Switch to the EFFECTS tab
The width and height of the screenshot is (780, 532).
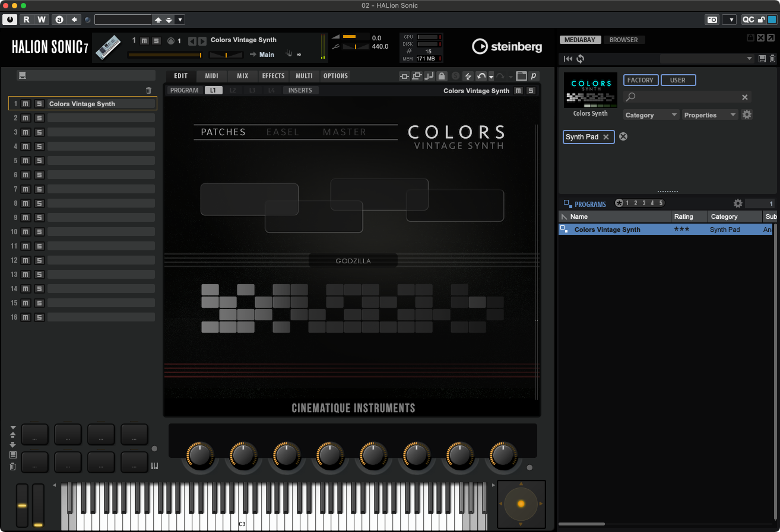[273, 76]
